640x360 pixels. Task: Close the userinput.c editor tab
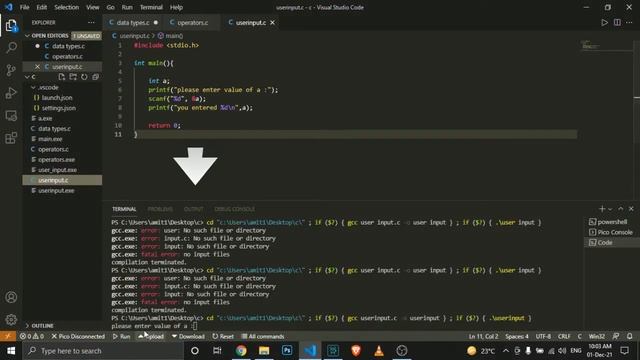coord(272,22)
